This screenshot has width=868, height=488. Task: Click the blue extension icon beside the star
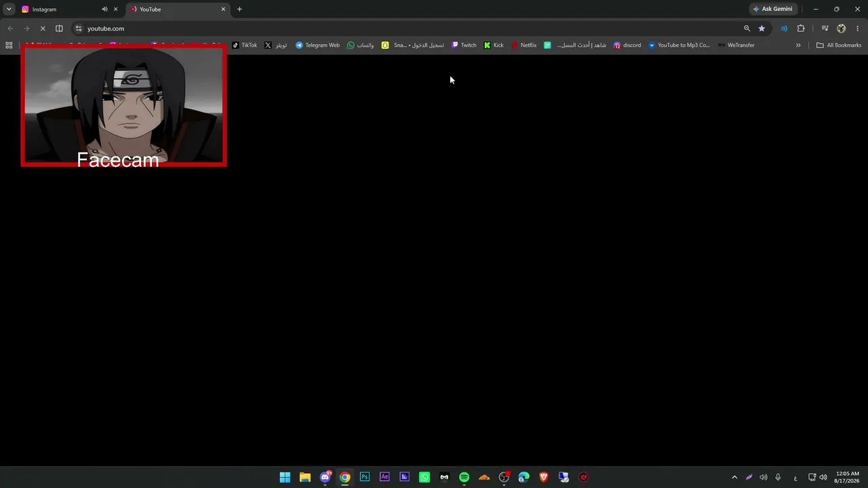(x=784, y=28)
